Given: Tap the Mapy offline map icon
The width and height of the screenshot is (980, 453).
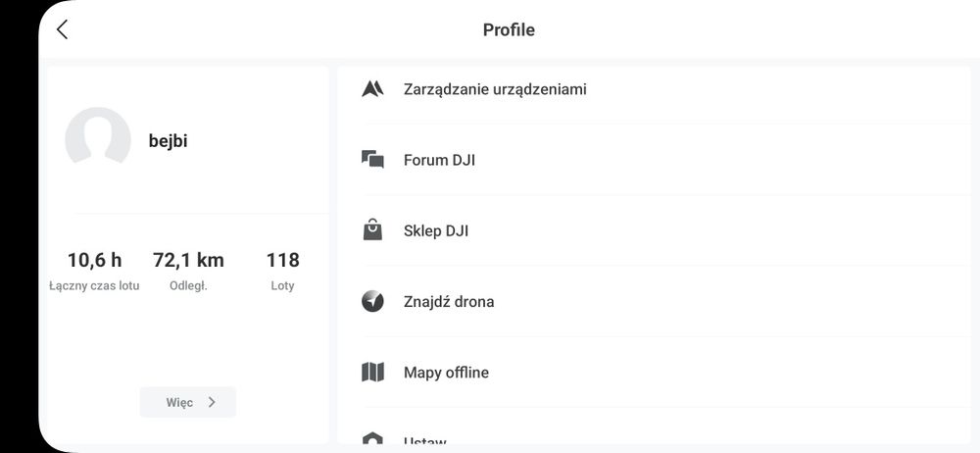Looking at the screenshot, I should [x=372, y=373].
